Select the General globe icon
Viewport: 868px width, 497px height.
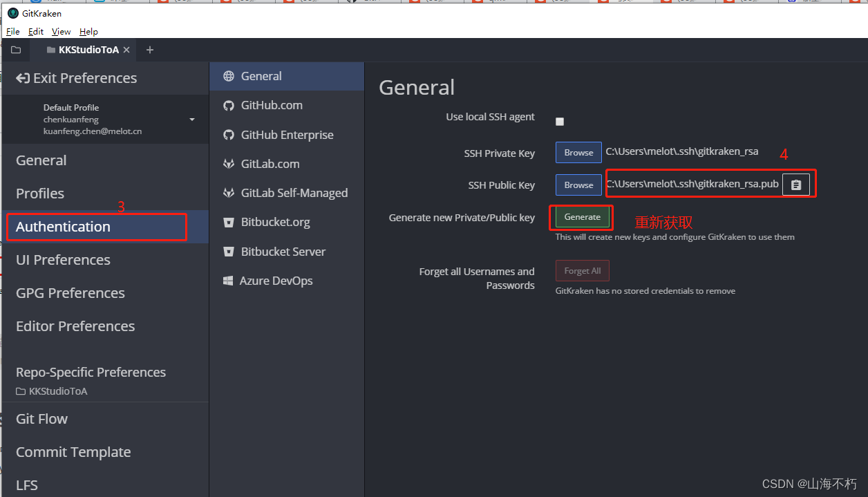(x=229, y=76)
